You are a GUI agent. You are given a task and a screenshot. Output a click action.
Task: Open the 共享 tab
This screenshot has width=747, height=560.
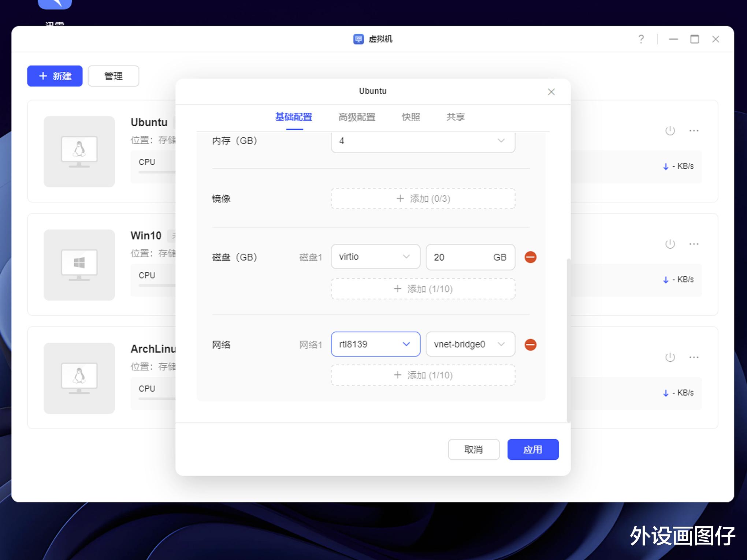(x=455, y=117)
